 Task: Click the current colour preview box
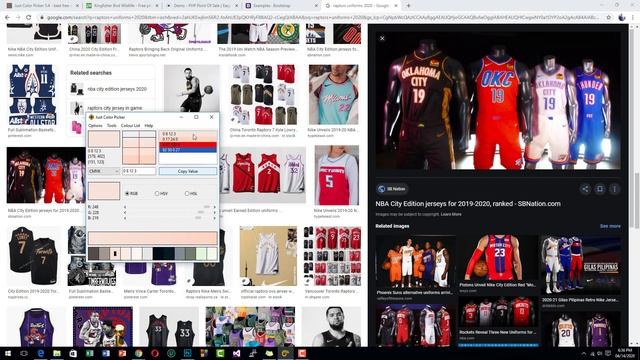(104, 139)
